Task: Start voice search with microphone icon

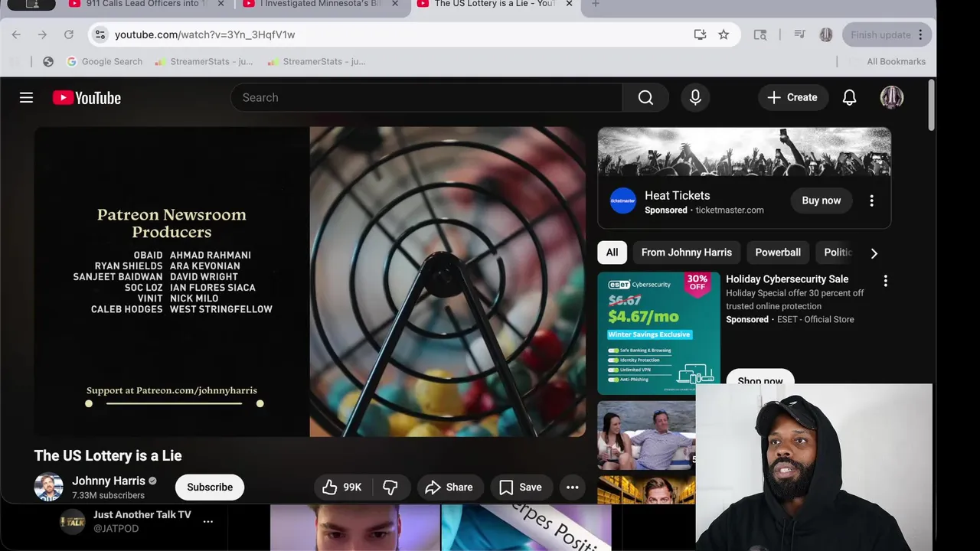Action: [695, 97]
